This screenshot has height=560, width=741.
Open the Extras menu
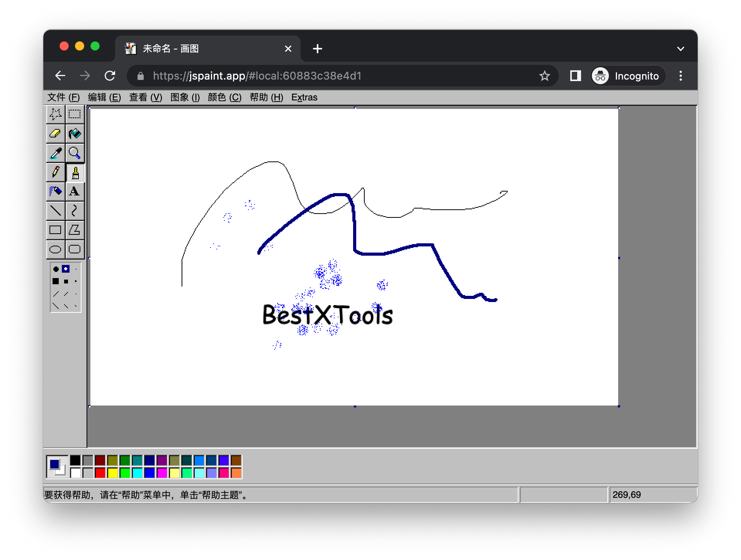[304, 97]
